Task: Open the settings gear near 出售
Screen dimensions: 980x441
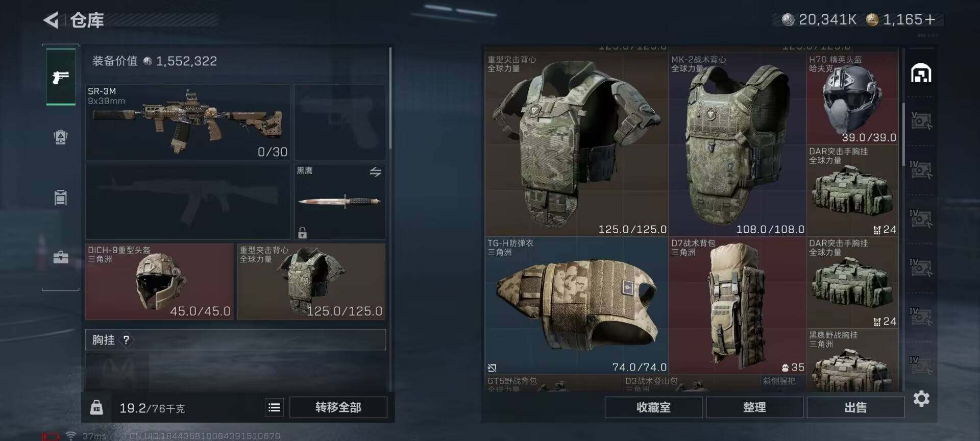Action: 921,399
